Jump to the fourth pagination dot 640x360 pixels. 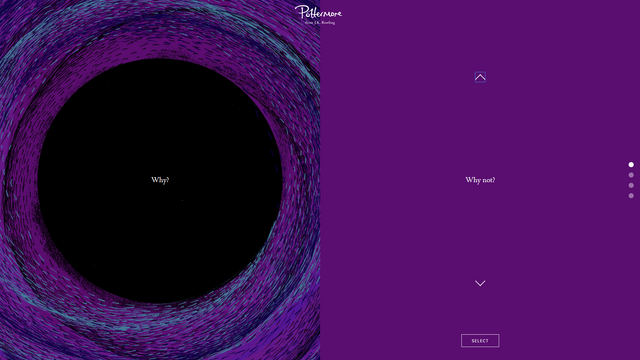631,196
